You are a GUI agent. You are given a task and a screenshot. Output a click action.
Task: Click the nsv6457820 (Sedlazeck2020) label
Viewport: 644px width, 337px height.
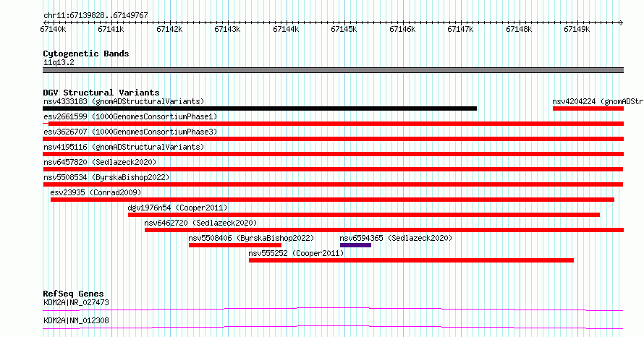100,162
